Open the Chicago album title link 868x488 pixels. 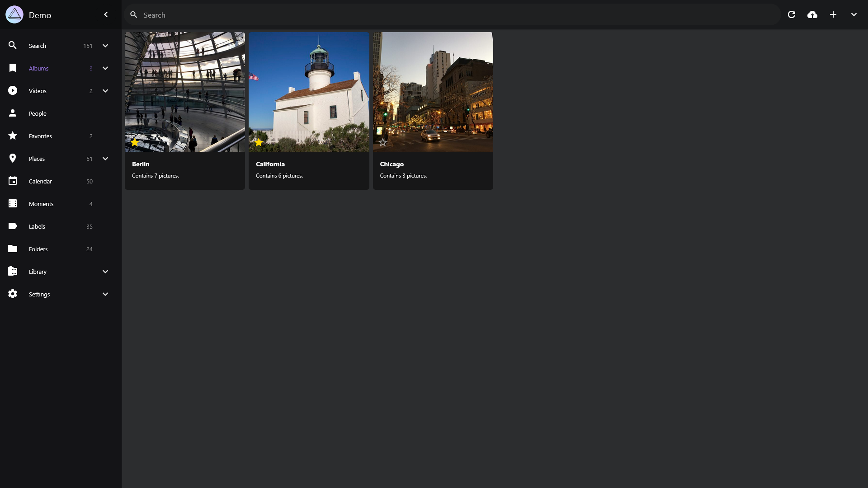point(392,164)
